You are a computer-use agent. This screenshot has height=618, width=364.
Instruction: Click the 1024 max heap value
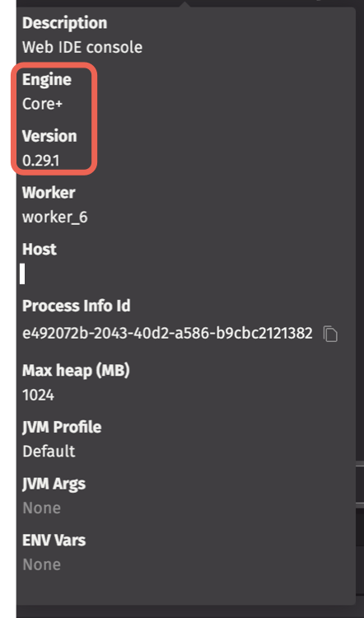[x=38, y=395]
